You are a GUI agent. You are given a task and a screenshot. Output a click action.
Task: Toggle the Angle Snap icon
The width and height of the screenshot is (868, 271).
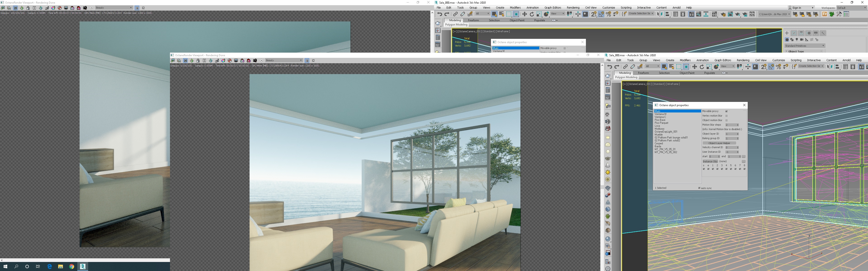771,67
